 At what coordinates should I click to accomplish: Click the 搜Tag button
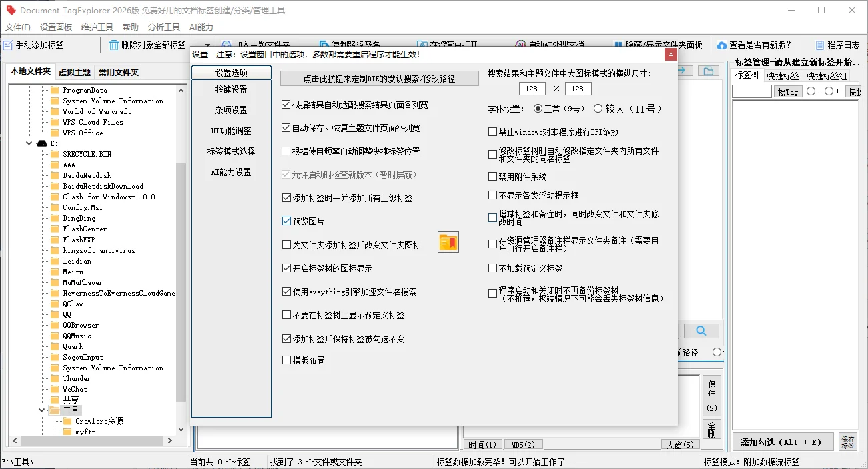pyautogui.click(x=789, y=92)
